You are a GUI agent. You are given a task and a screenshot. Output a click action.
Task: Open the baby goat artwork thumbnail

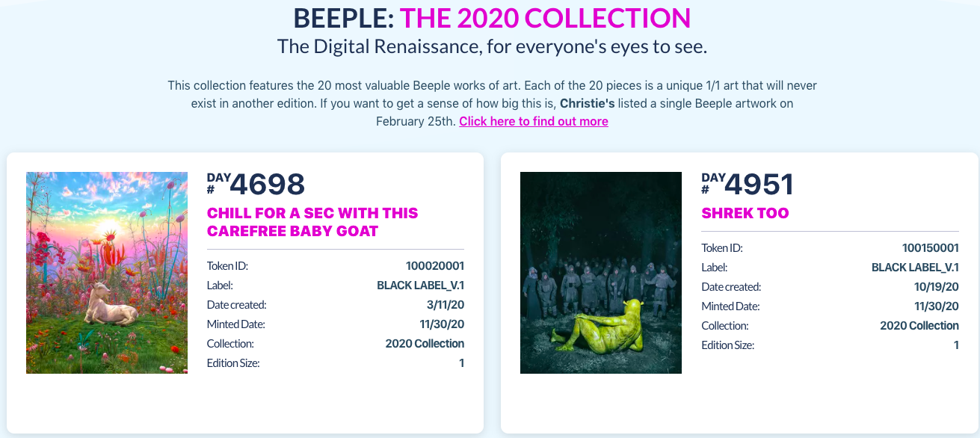(107, 273)
